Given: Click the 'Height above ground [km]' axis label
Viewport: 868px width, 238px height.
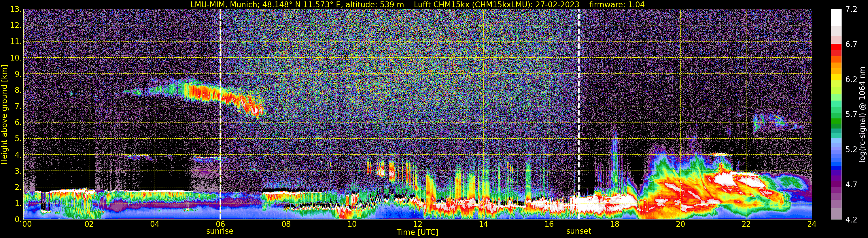Looking at the screenshot, I should click(4, 114).
